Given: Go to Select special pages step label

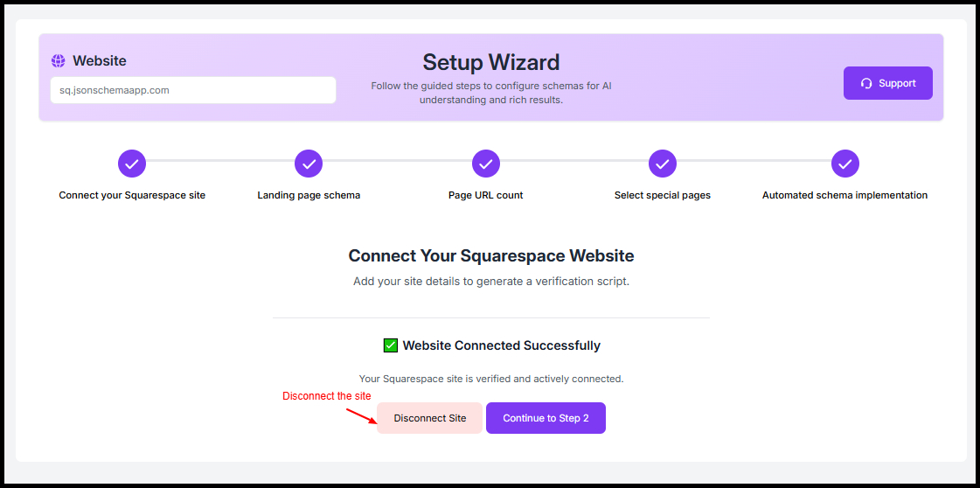Looking at the screenshot, I should [x=663, y=195].
